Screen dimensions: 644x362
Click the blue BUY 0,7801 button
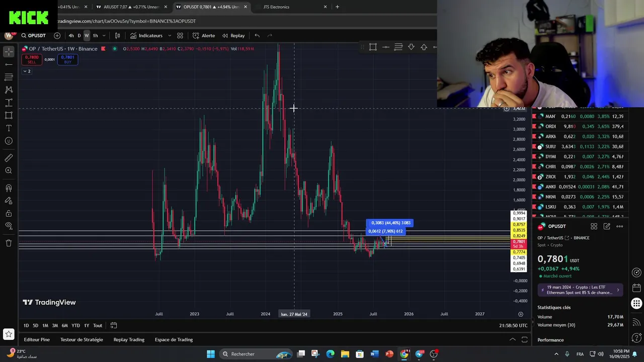pos(67,59)
